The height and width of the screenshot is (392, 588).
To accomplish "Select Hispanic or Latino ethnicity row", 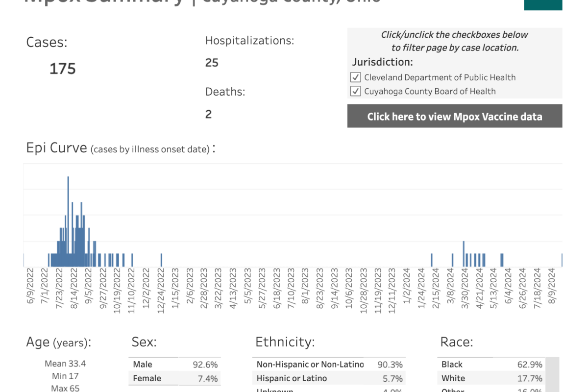I will (329, 378).
